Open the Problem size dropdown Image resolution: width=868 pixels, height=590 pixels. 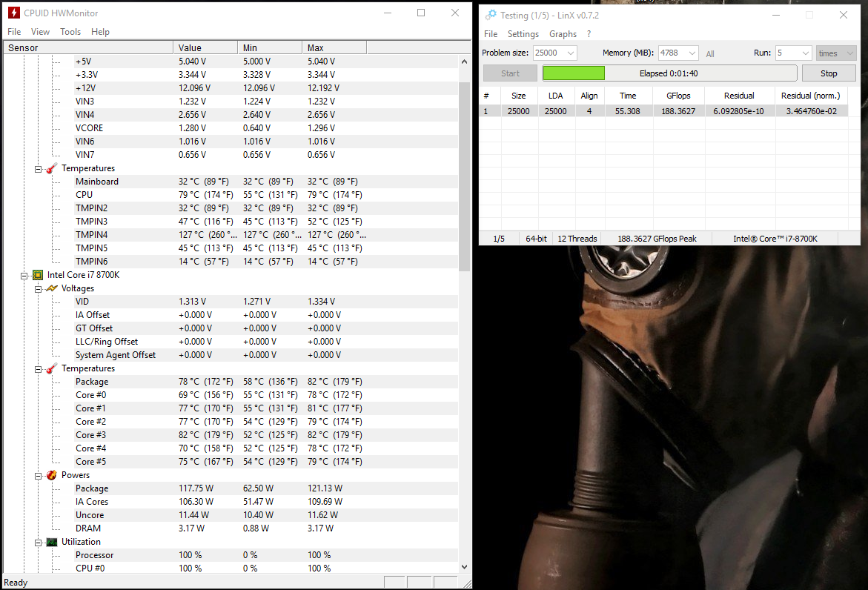571,53
